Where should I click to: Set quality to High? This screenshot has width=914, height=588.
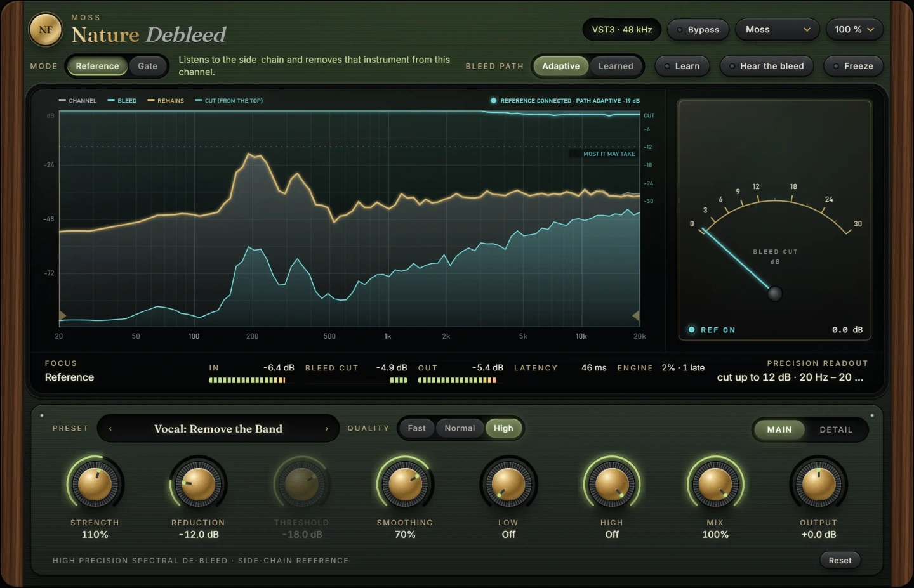[x=503, y=428]
